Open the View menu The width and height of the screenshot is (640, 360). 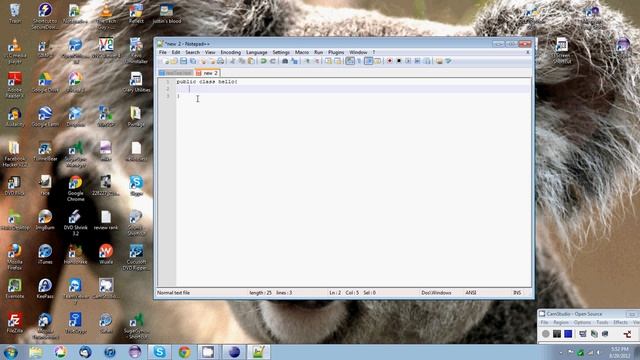coord(210,52)
